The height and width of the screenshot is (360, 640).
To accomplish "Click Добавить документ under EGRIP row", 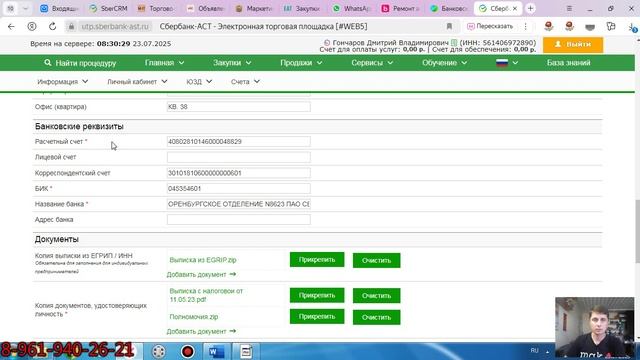I will coord(196,274).
